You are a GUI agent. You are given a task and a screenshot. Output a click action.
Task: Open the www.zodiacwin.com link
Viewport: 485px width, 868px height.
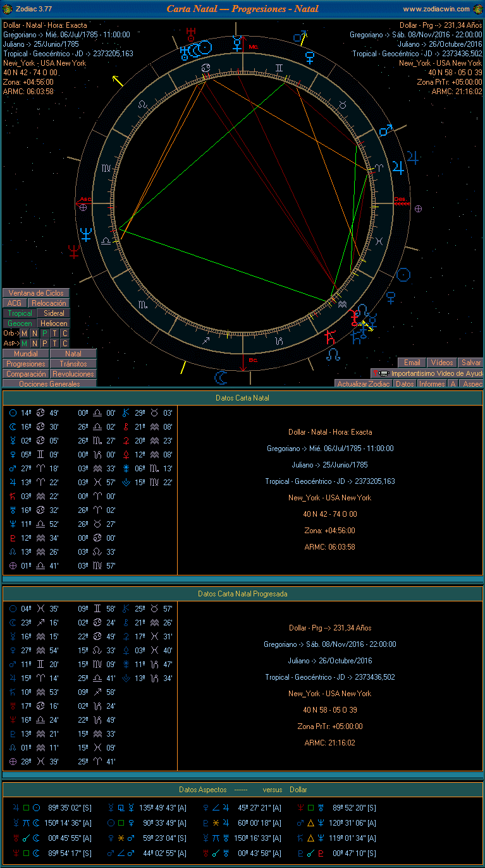(x=436, y=9)
